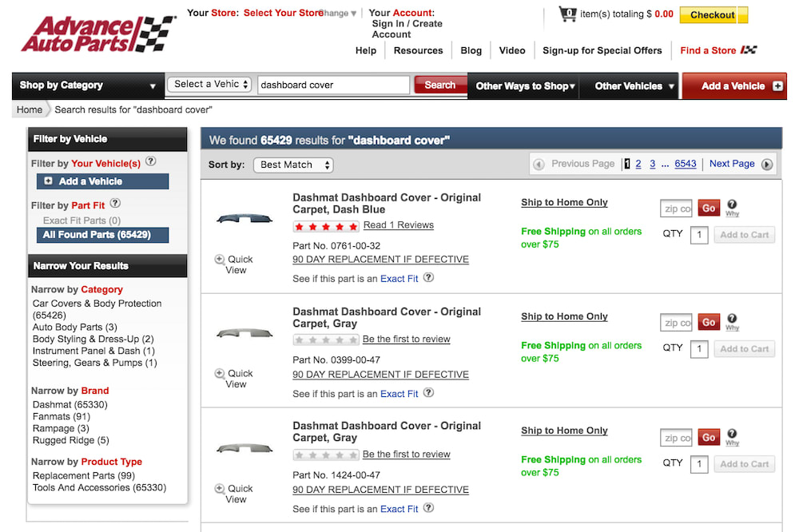
Task: Select All Found Parts (65429) filter
Action: [x=102, y=234]
